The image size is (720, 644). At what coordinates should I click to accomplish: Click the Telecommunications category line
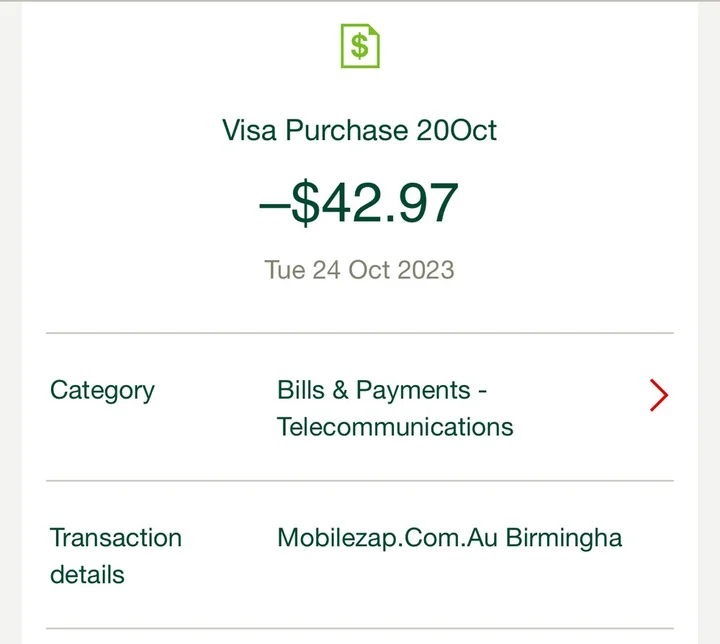[x=395, y=427]
